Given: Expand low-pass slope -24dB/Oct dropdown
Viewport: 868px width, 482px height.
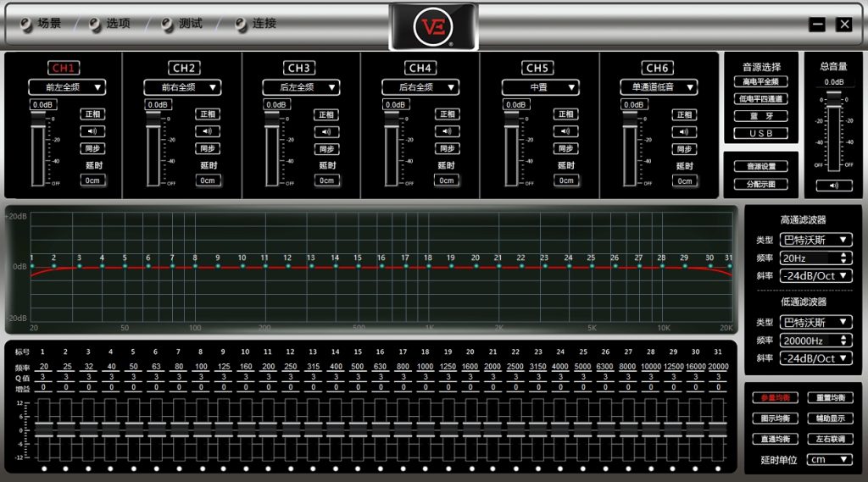Looking at the screenshot, I should (816, 358).
